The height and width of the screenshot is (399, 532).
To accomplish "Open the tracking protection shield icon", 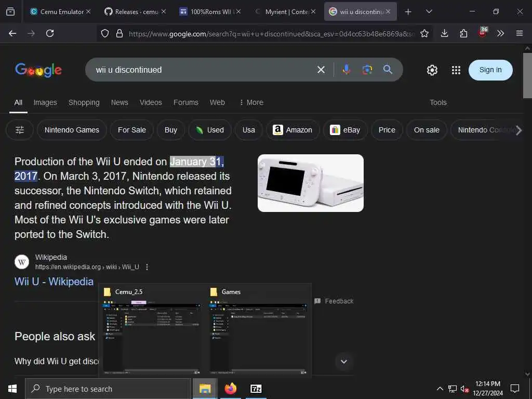I will (x=105, y=33).
